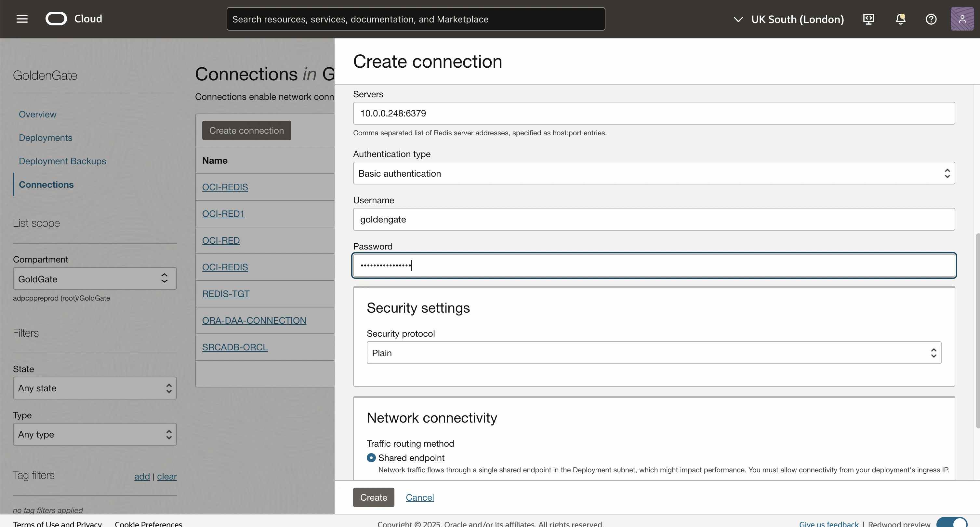This screenshot has height=527, width=980.
Task: Select the Shared endpoint radio button
Action: (x=371, y=458)
